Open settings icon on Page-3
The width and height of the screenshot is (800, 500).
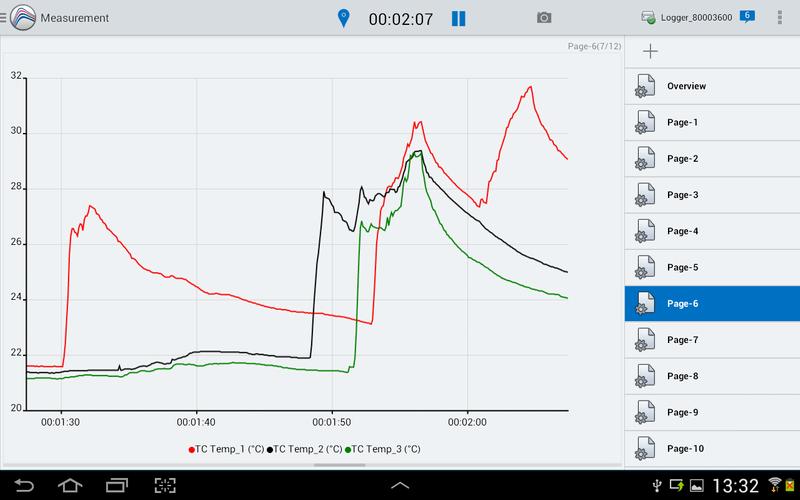[644, 195]
